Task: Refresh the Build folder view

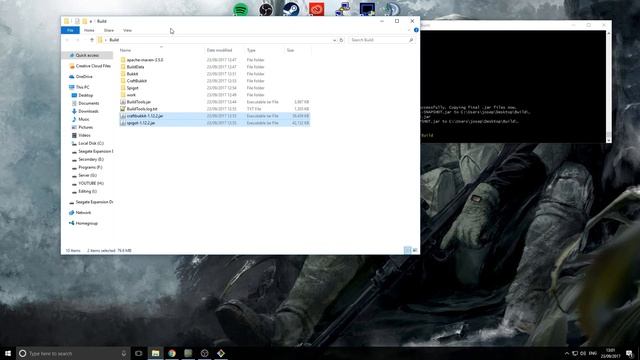Action: click(341, 40)
